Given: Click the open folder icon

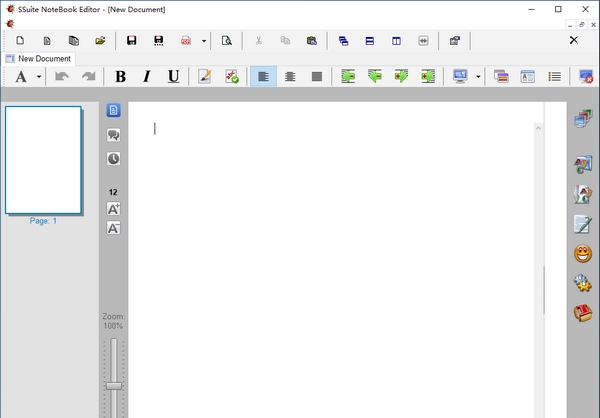Looking at the screenshot, I should click(x=100, y=41).
